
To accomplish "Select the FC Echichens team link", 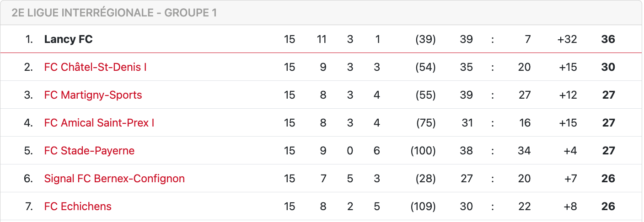I will 78,206.
